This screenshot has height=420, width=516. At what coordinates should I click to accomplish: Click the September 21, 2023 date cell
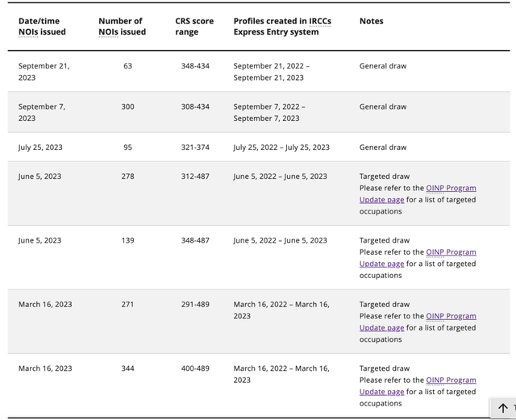coord(44,72)
